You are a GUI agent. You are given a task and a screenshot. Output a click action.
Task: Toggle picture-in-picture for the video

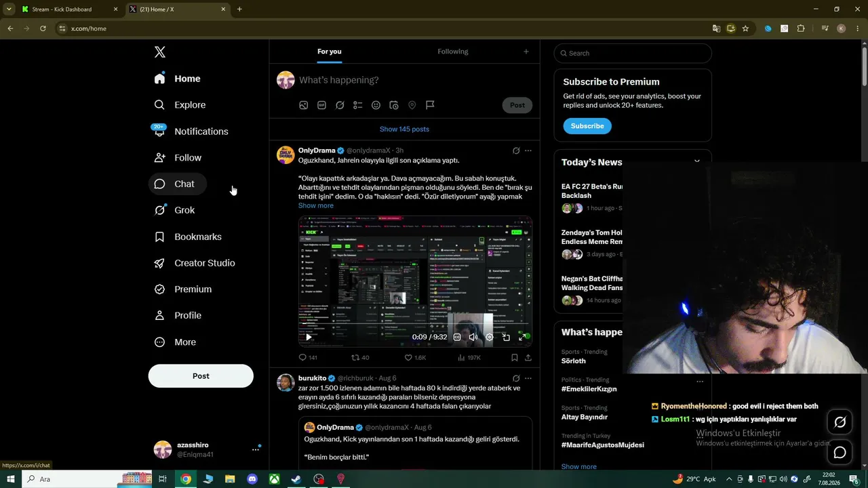point(506,337)
